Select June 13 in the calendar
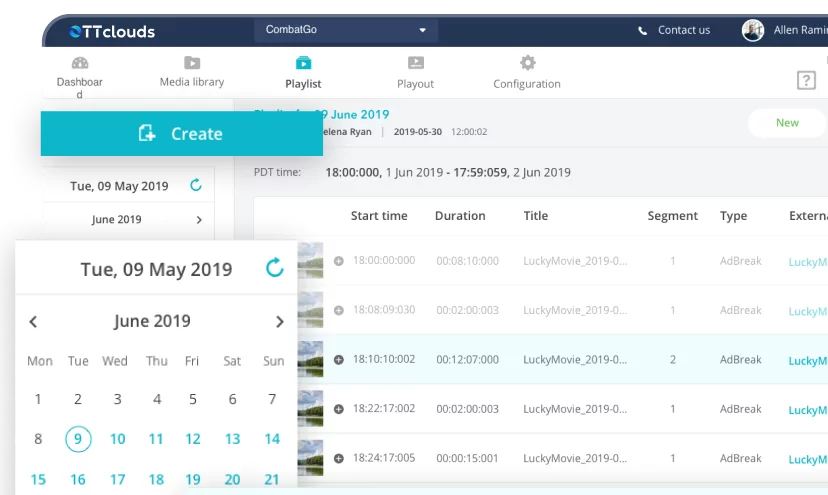This screenshot has width=828, height=495. [232, 439]
